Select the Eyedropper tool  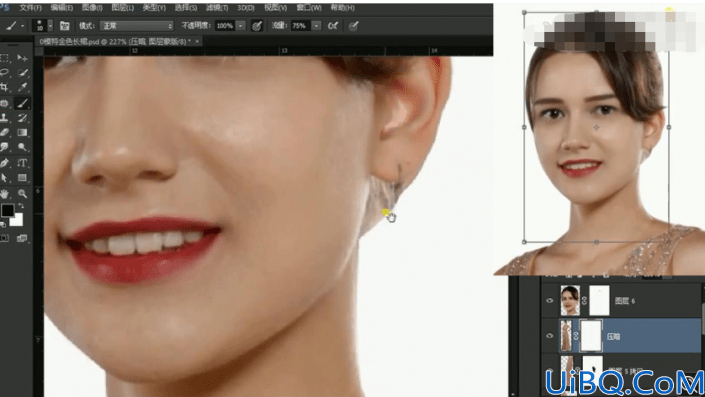click(x=22, y=87)
